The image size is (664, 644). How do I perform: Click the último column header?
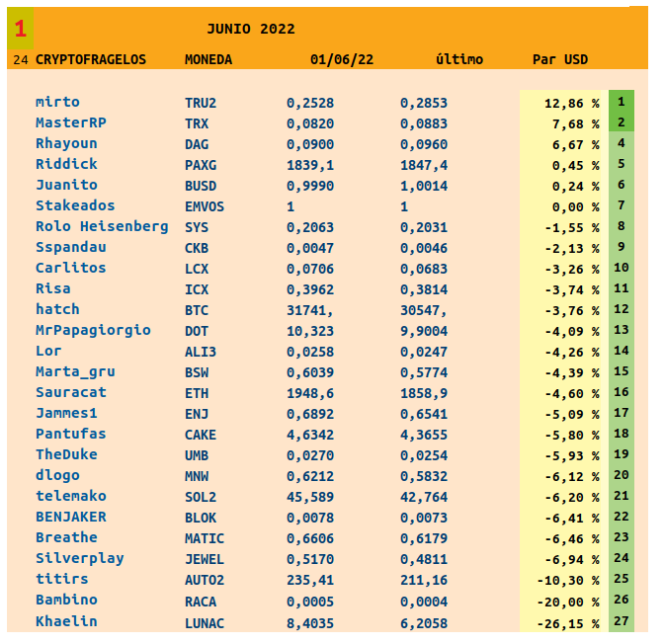pyautogui.click(x=459, y=59)
